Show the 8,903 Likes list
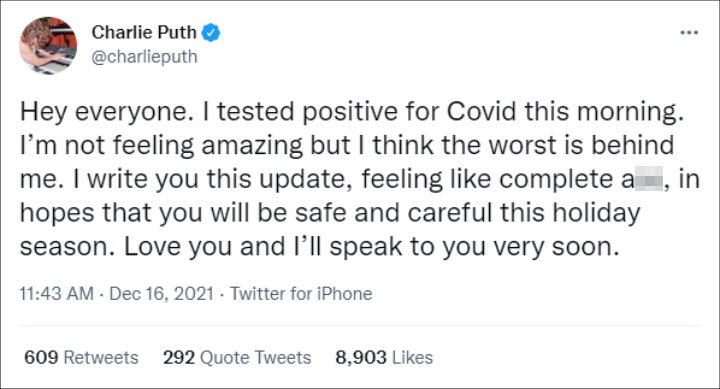Screen dimensions: 720x389 click(x=384, y=357)
